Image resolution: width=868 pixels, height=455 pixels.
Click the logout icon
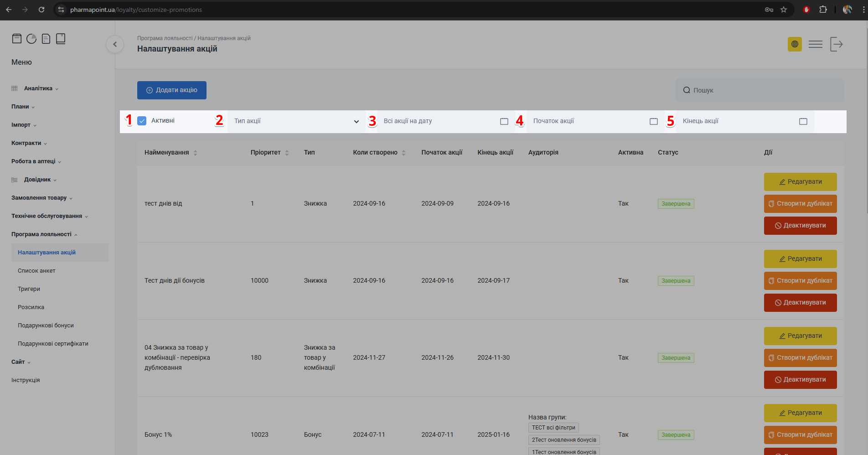tap(836, 44)
